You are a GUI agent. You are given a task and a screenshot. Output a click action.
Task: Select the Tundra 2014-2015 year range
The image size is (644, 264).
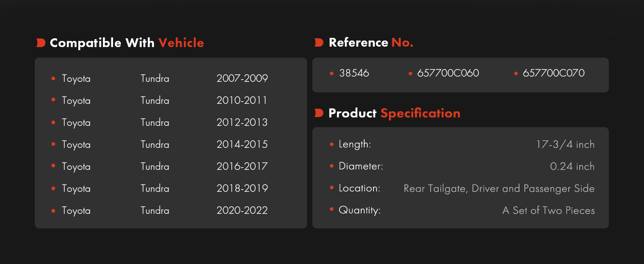[x=242, y=144]
